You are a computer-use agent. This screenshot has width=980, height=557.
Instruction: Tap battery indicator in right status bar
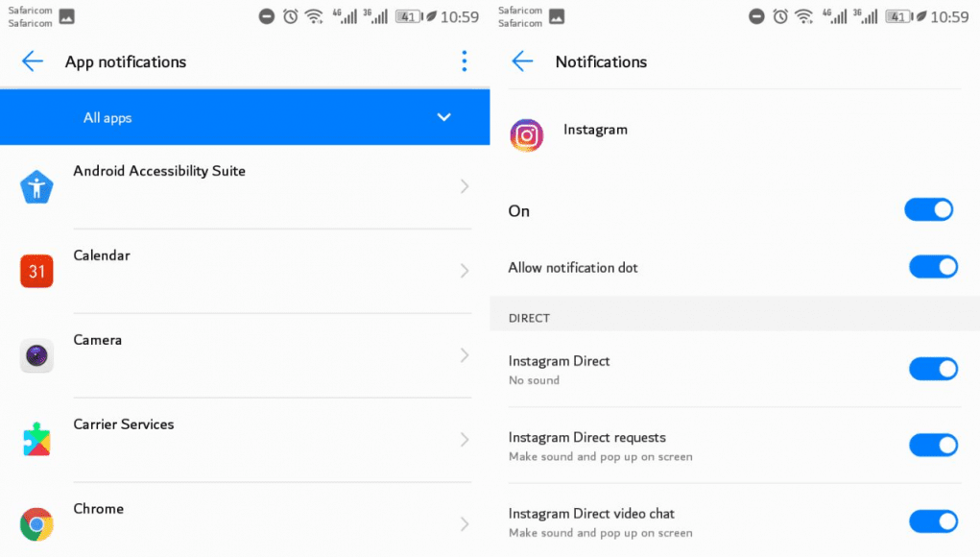pos(898,17)
